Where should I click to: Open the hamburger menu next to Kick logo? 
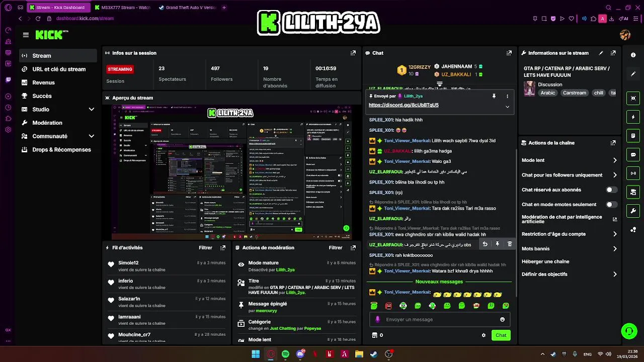[x=26, y=35]
